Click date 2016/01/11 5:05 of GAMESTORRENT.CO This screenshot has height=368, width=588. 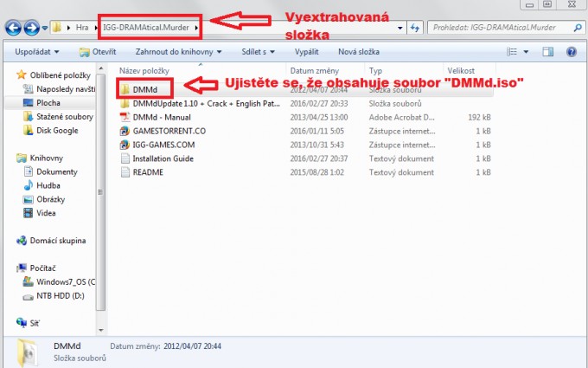coord(316,131)
